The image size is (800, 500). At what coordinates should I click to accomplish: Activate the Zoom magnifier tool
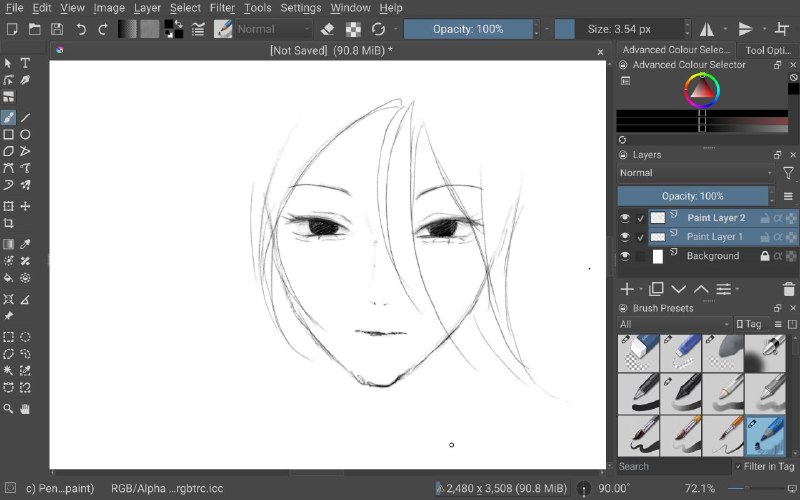[8, 409]
